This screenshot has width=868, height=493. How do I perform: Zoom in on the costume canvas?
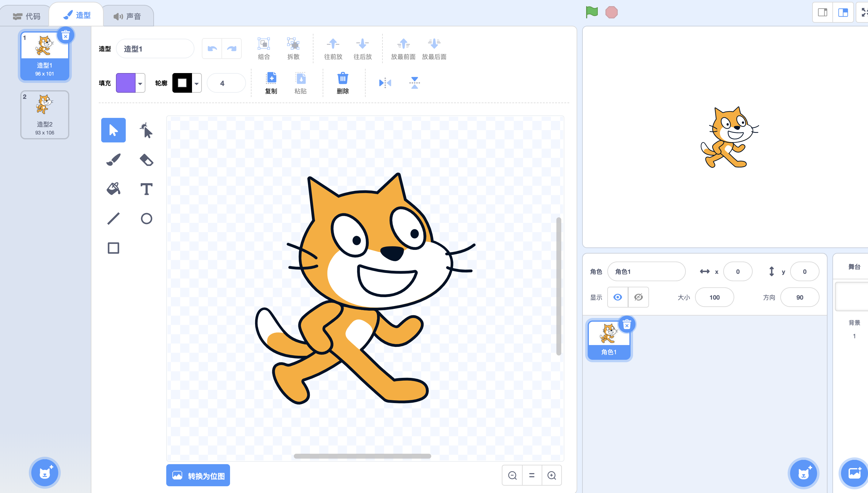pyautogui.click(x=552, y=476)
